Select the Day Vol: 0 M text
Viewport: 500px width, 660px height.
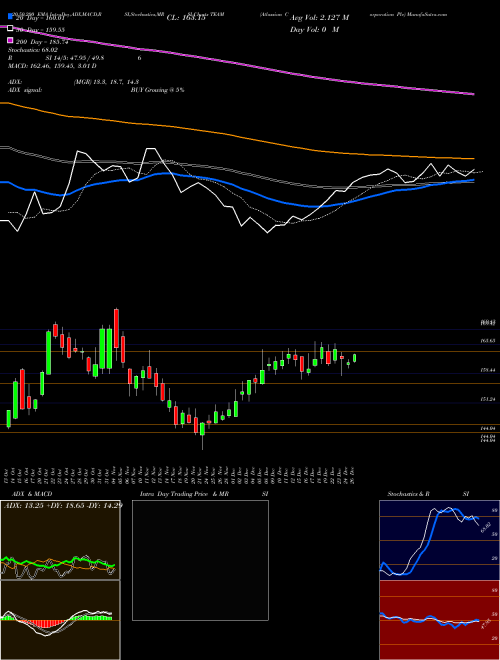314,29
